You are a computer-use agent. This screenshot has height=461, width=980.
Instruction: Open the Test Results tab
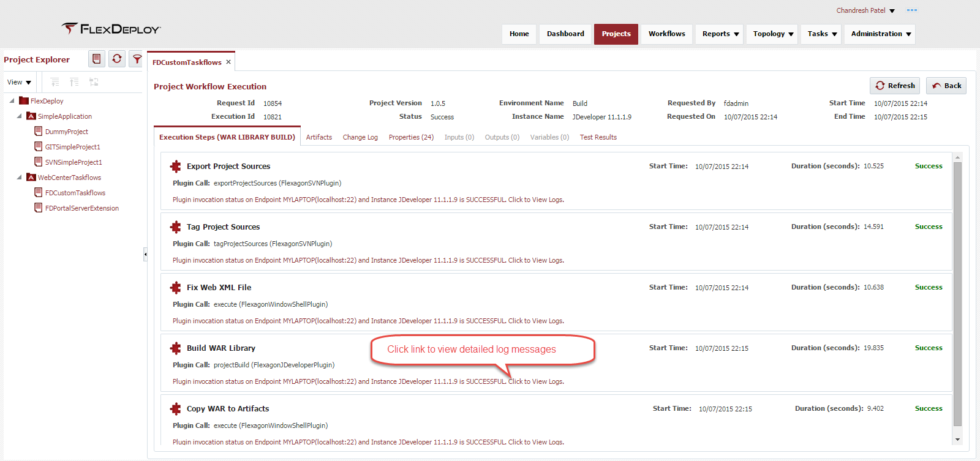(598, 137)
